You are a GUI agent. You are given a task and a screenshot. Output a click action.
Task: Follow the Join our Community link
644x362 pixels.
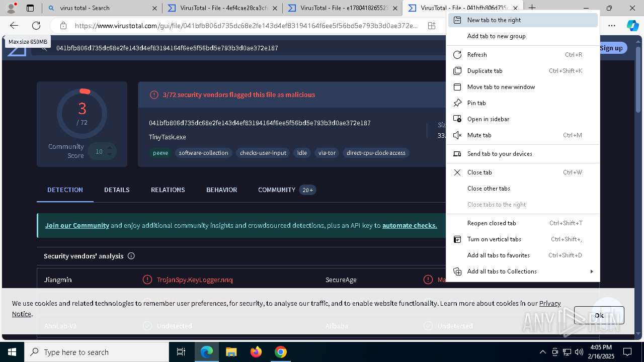tap(77, 226)
